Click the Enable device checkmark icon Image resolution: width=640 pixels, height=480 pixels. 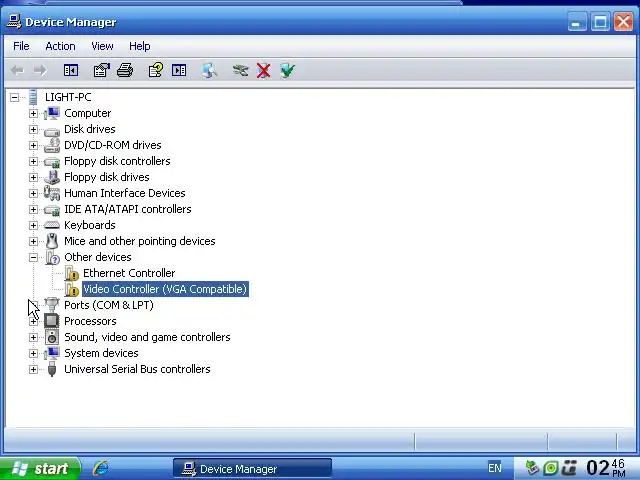click(x=287, y=70)
